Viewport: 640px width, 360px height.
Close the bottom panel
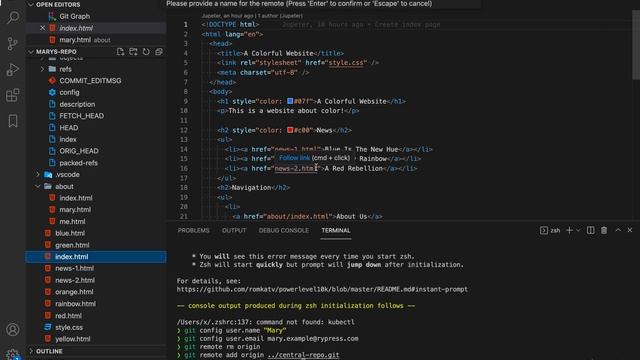click(630, 230)
